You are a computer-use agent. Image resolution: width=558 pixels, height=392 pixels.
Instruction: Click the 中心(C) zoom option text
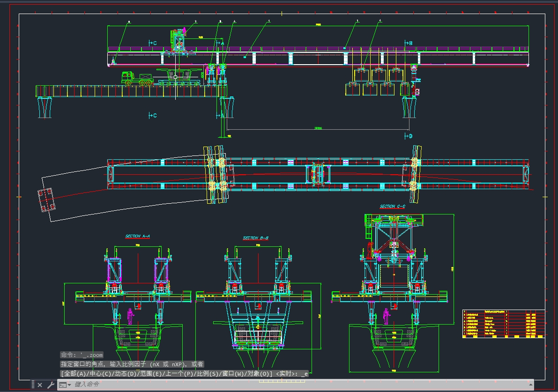tap(100, 374)
